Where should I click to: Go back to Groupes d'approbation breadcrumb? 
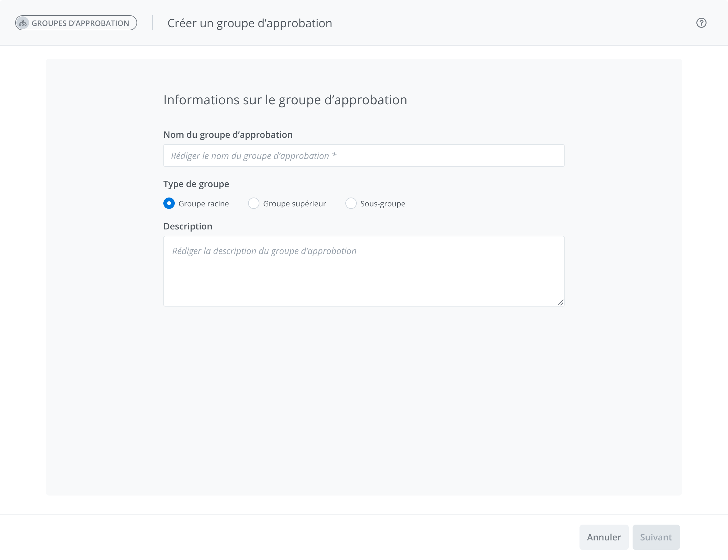click(80, 23)
